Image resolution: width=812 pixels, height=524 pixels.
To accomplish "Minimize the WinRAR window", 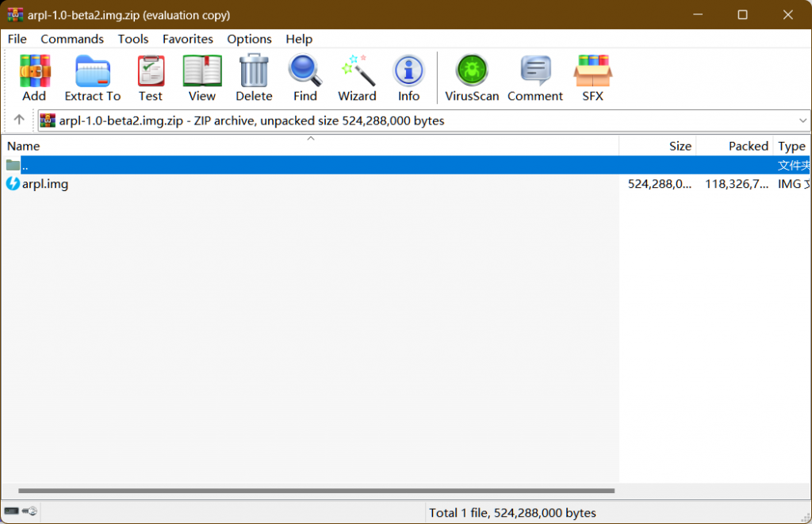I will 698,14.
